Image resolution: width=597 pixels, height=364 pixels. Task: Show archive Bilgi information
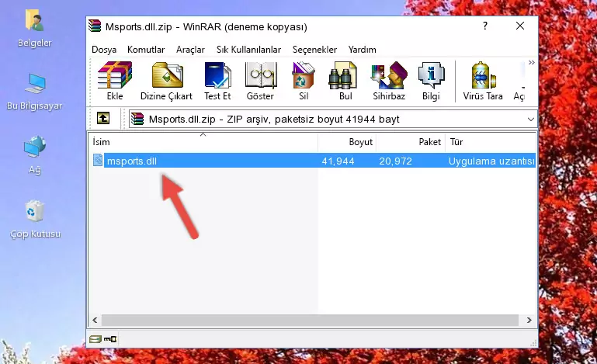click(431, 81)
